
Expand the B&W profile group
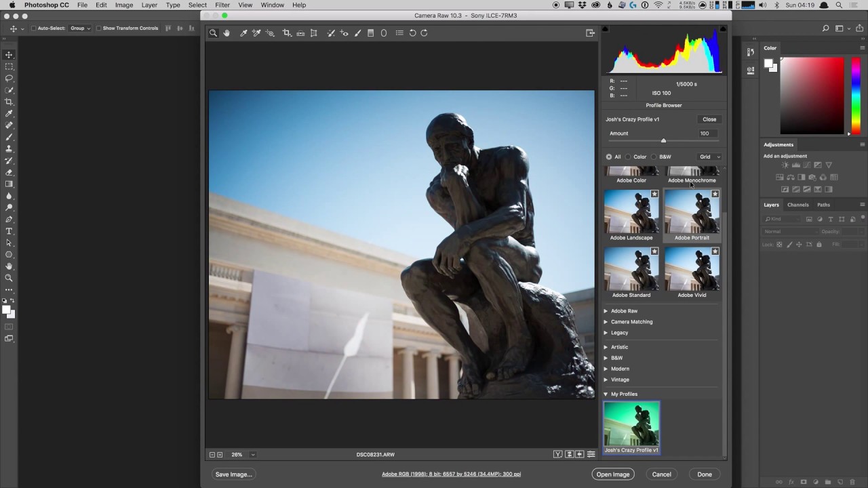[x=606, y=358]
